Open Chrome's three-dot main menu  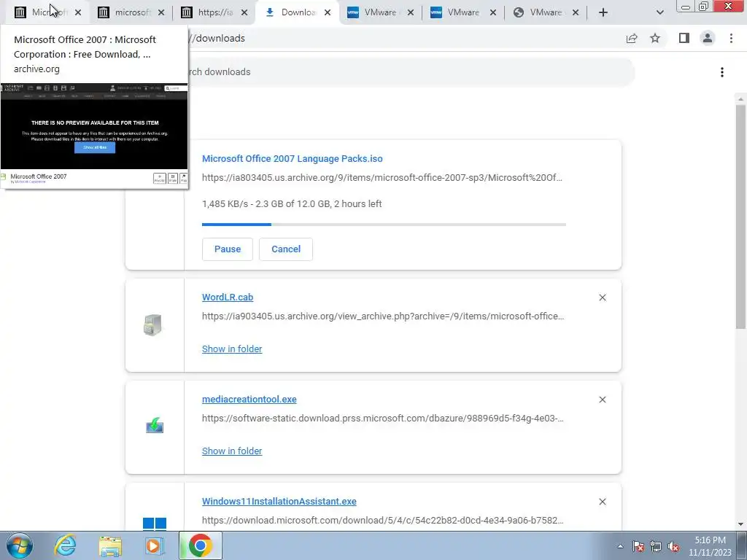731,38
